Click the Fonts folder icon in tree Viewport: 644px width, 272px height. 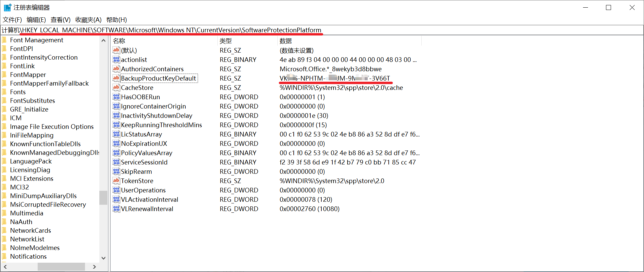pos(4,92)
